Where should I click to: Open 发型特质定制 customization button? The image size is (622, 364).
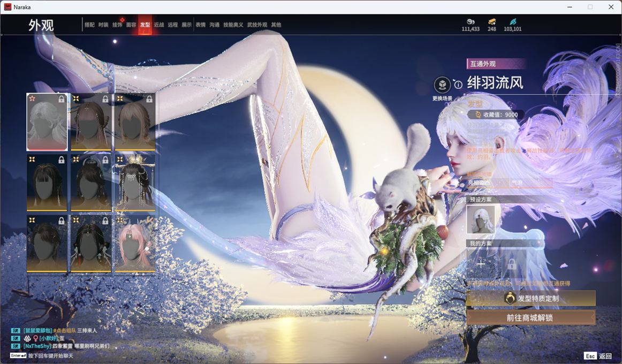click(x=531, y=298)
